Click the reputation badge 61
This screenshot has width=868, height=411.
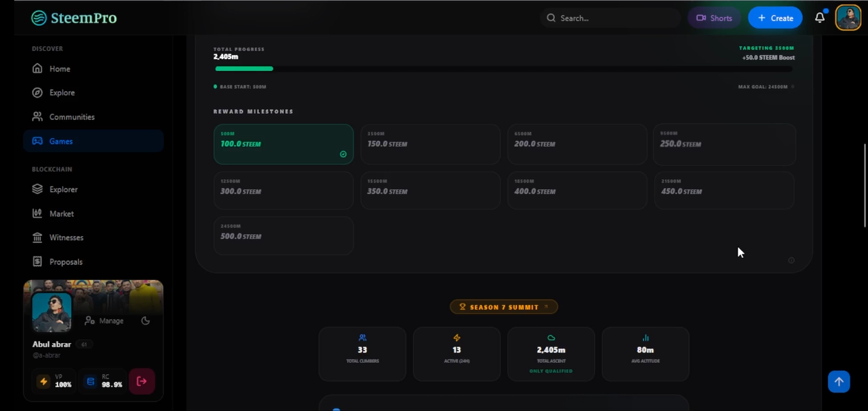coord(84,345)
